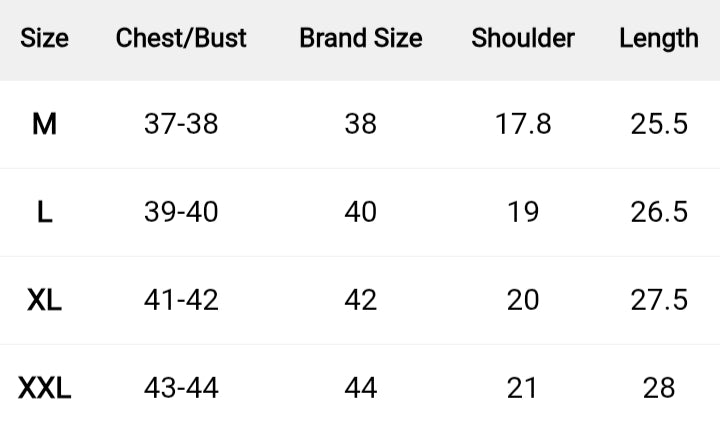The height and width of the screenshot is (428, 720).
Task: Click length value 27.5 in XL row
Action: [x=659, y=300]
